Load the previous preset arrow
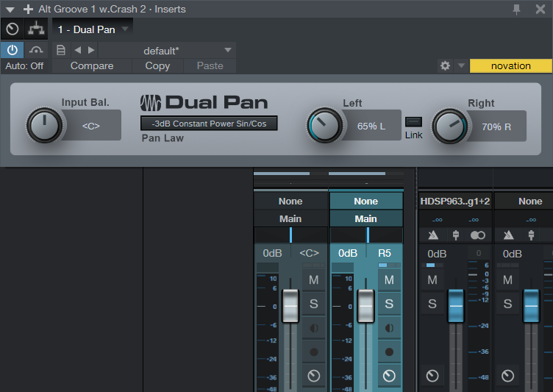This screenshot has width=553, height=392. coord(78,50)
